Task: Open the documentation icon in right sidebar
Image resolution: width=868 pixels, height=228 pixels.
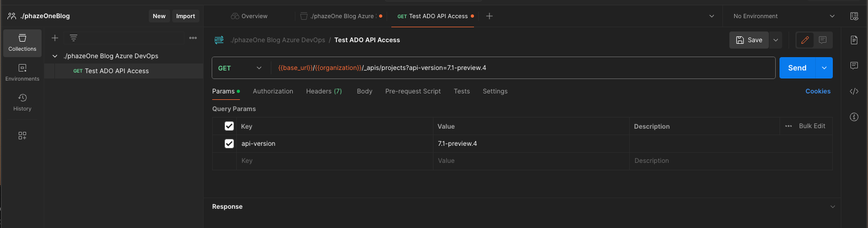Action: click(854, 40)
